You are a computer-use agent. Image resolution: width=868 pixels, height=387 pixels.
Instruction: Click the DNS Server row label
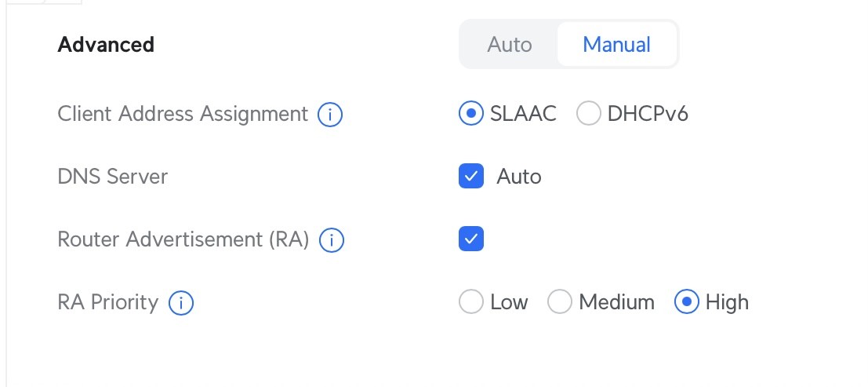coord(112,177)
